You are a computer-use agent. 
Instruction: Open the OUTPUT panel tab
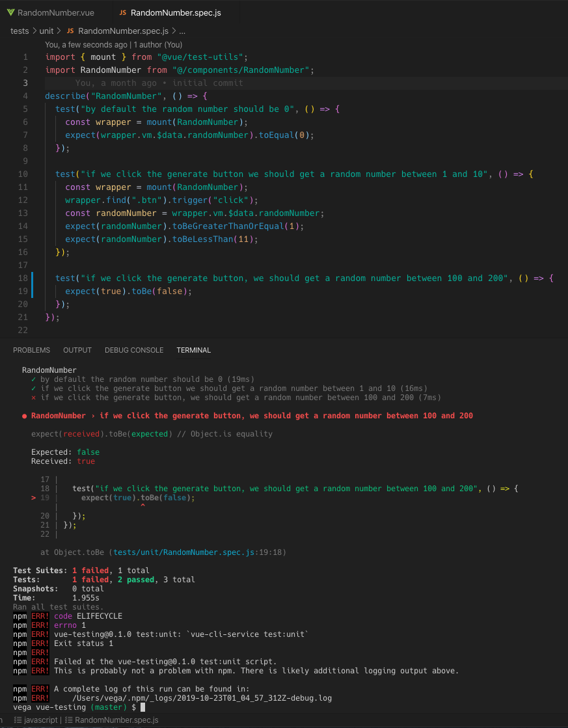tap(77, 350)
